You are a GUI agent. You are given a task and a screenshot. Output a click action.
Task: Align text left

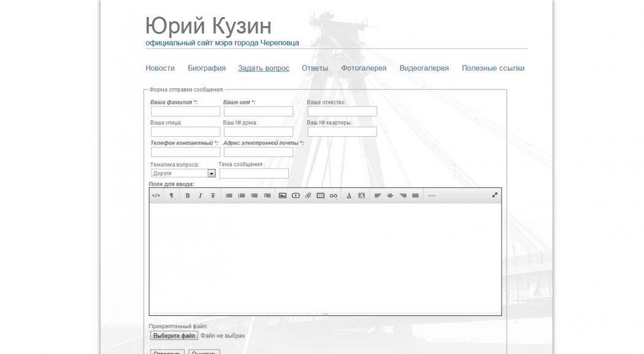(x=377, y=196)
